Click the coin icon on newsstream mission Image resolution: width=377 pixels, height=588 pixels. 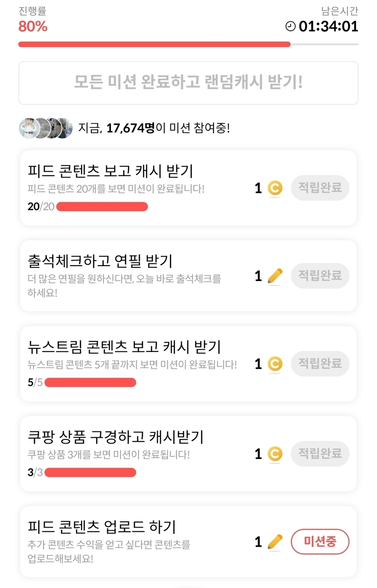point(275,364)
